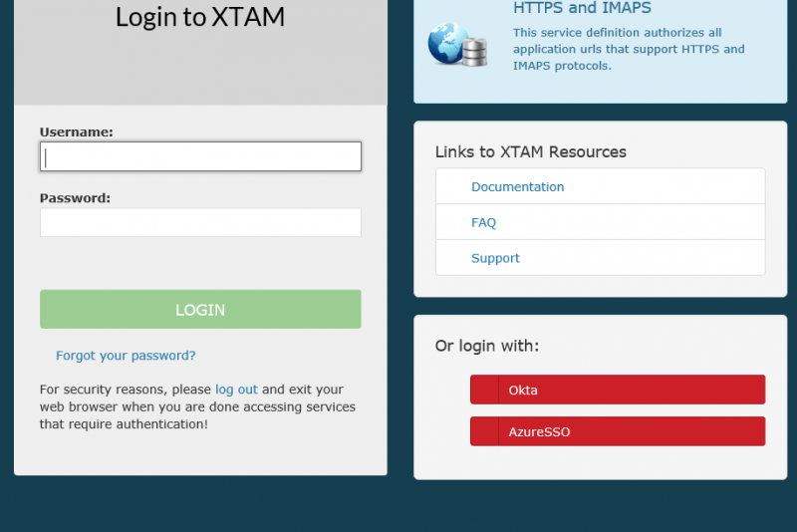Click the Links to XTAM Resources heading
Screen dimensions: 797x532
(x=530, y=151)
